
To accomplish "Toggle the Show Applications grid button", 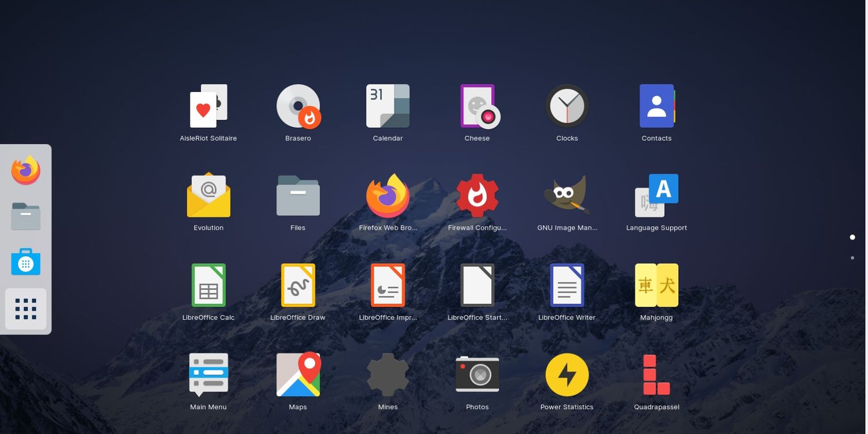I will [25, 309].
